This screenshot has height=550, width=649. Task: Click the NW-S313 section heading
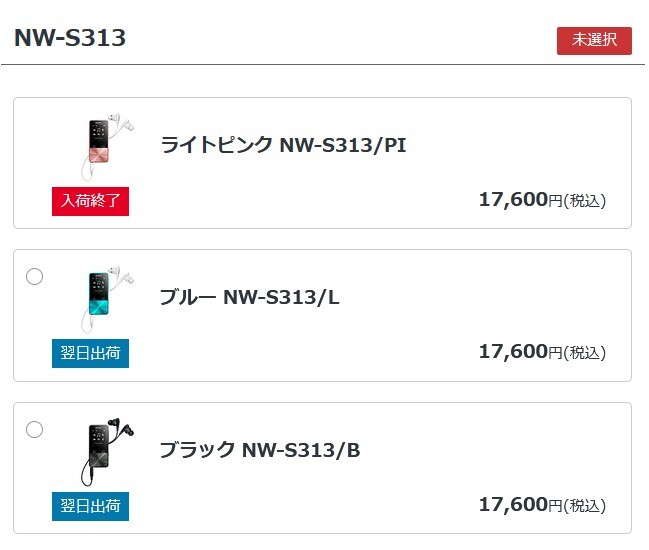coord(70,38)
